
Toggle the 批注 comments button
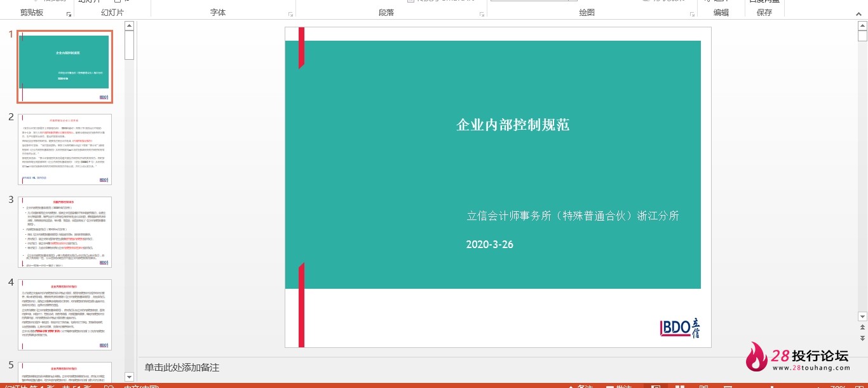click(619, 386)
